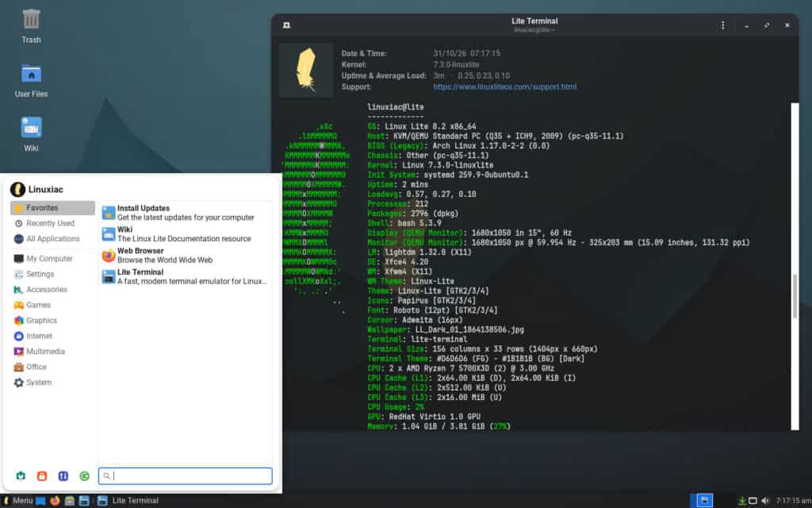Click the 7:17:15 am panel clock
Viewport: 812px width, 508px height.
point(792,501)
